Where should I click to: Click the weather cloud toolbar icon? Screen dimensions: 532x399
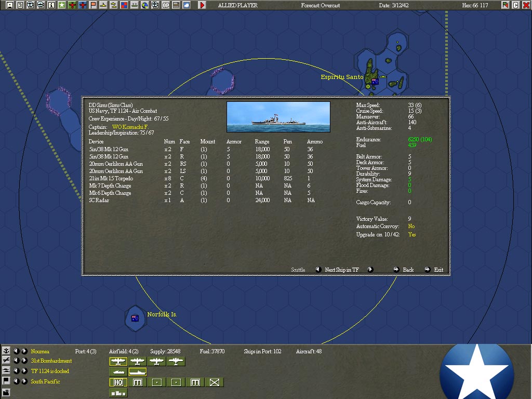tap(187, 5)
